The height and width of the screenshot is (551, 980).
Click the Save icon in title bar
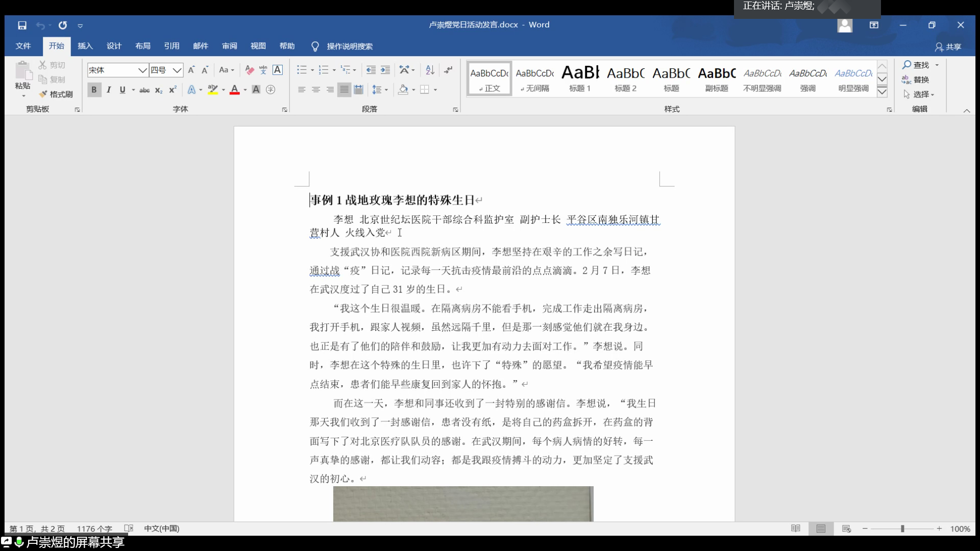click(x=22, y=25)
